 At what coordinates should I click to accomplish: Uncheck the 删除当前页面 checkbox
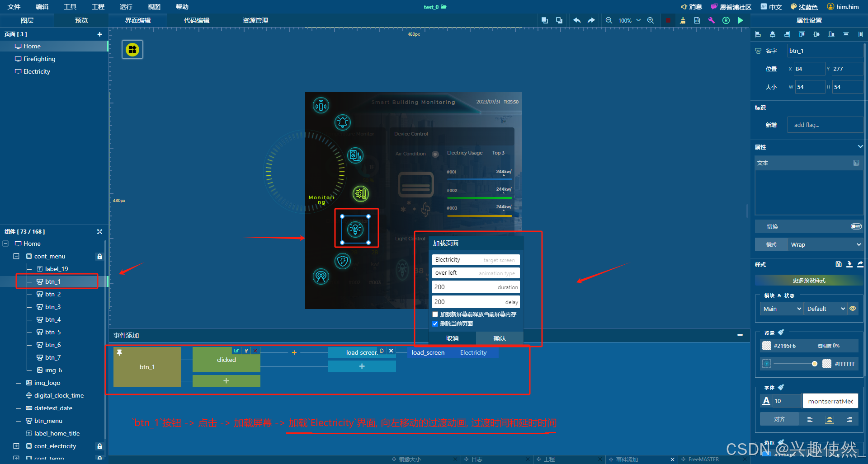pos(435,323)
